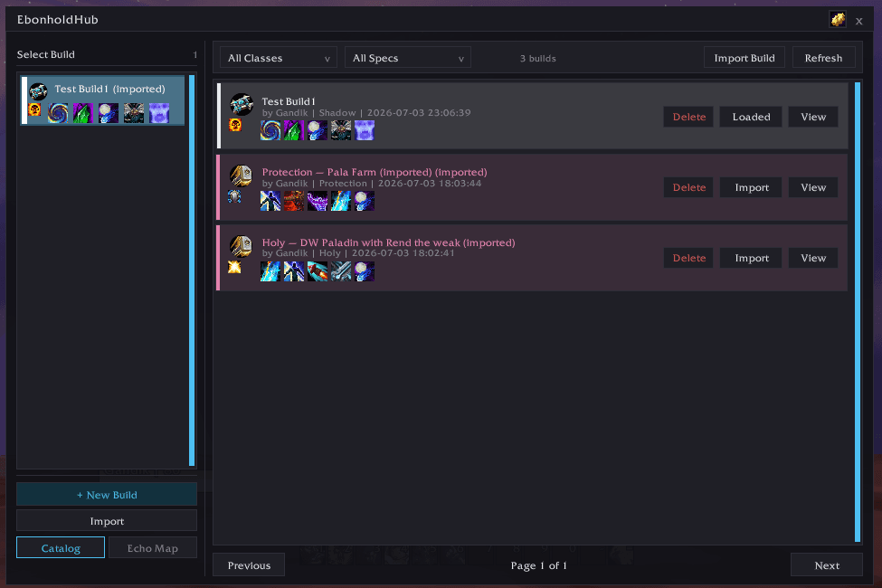Viewport: 882px width, 588px height.
Task: Open the All Specs dropdown
Action: (408, 57)
